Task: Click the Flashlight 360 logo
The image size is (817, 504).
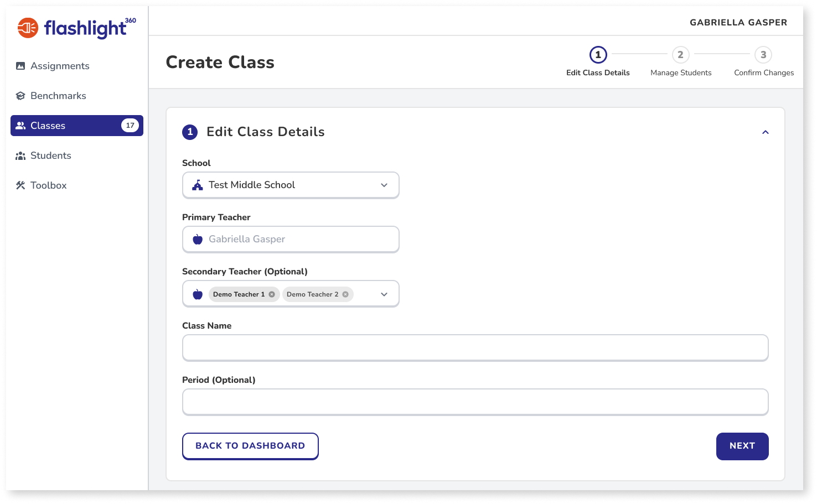Action: point(76,28)
